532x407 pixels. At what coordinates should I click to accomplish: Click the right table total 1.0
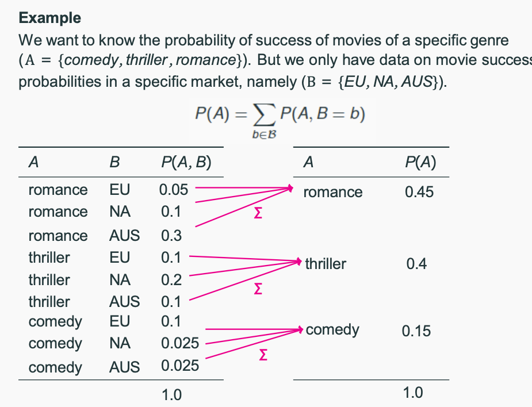point(413,393)
